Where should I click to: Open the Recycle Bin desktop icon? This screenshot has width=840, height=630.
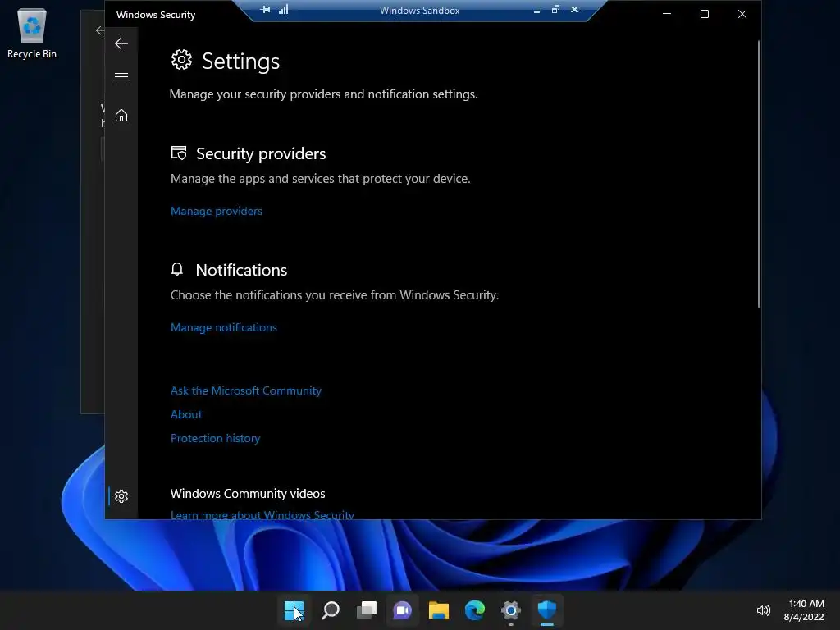click(32, 33)
